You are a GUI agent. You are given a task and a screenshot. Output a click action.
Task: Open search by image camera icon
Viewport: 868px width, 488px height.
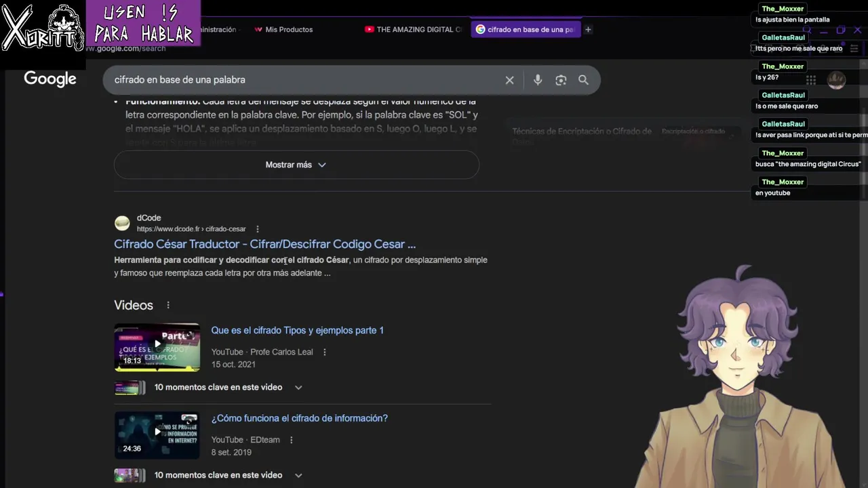(561, 80)
